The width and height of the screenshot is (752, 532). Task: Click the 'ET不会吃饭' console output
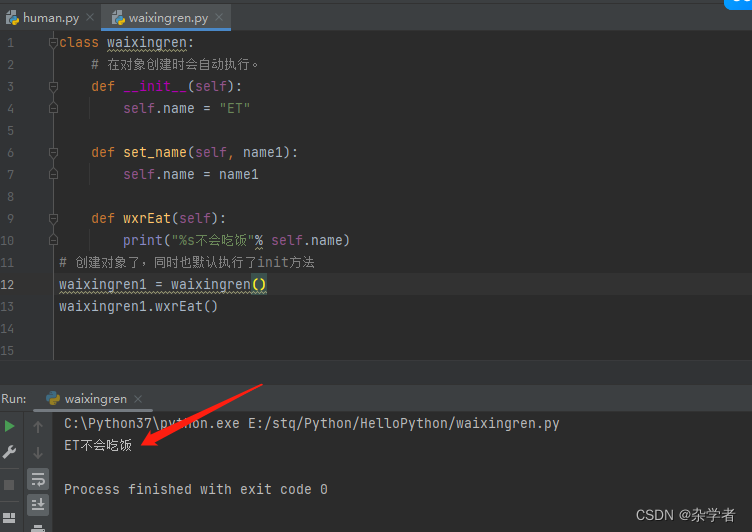[98, 446]
